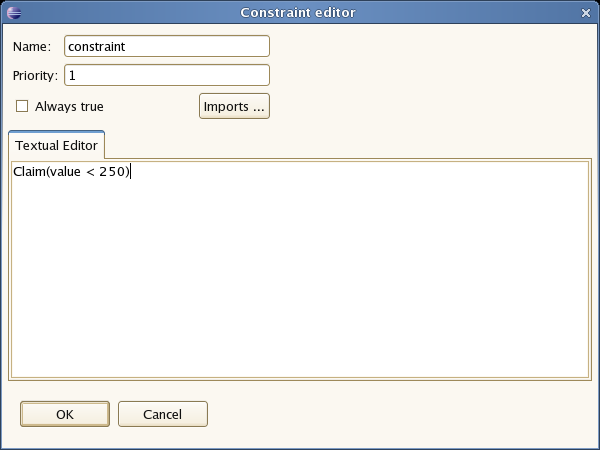Screen dimensions: 600x450
Task: Focus the Priority input field
Action: tap(167, 76)
